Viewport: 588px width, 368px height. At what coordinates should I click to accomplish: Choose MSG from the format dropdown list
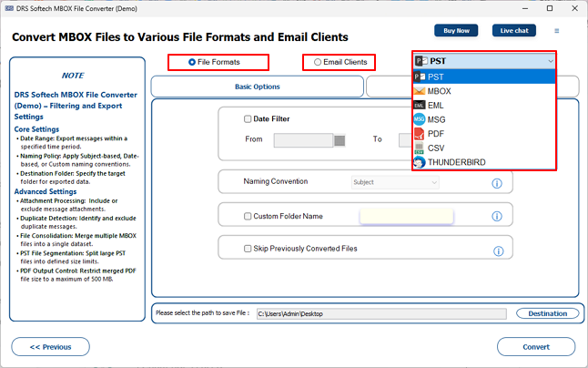click(483, 119)
